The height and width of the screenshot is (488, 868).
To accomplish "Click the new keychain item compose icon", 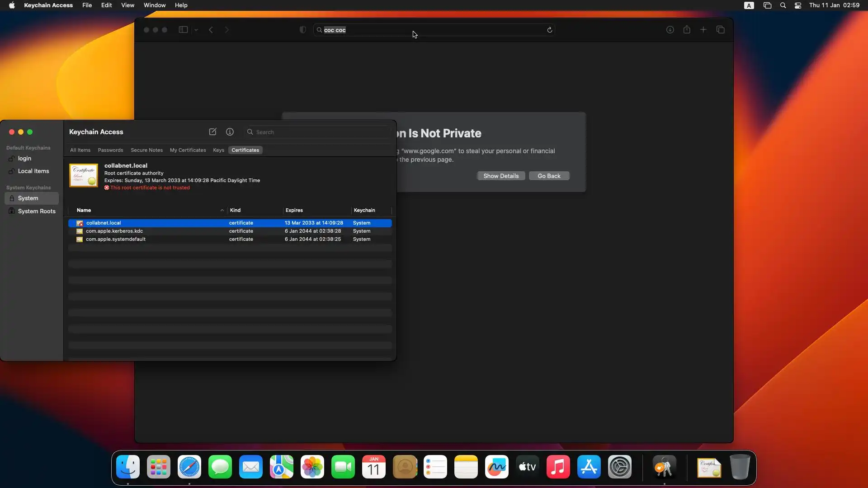I will click(x=212, y=131).
